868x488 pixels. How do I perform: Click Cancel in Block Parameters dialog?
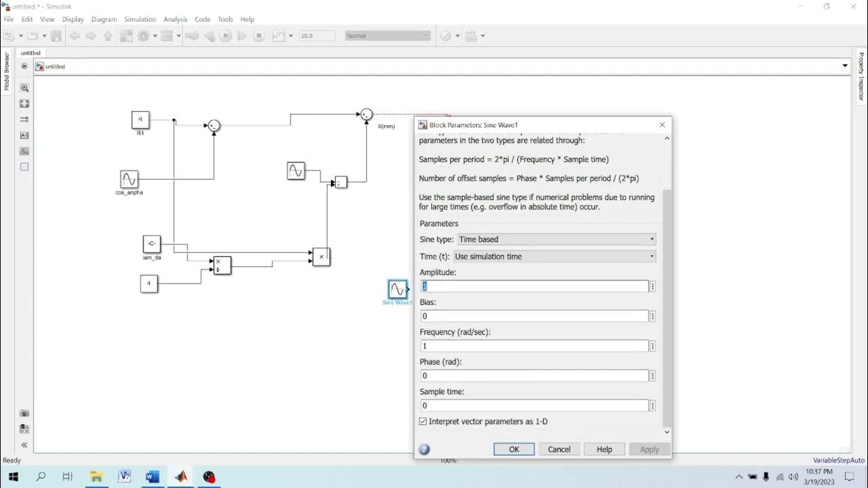click(559, 449)
